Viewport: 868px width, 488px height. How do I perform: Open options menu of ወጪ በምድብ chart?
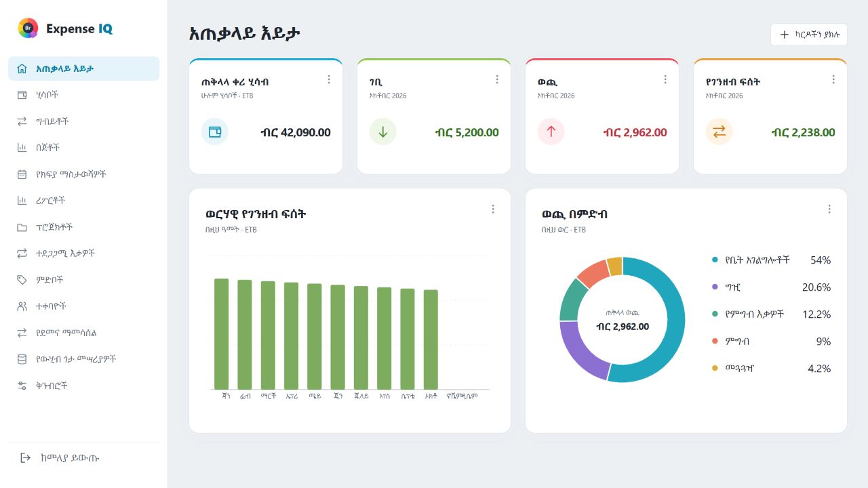829,209
